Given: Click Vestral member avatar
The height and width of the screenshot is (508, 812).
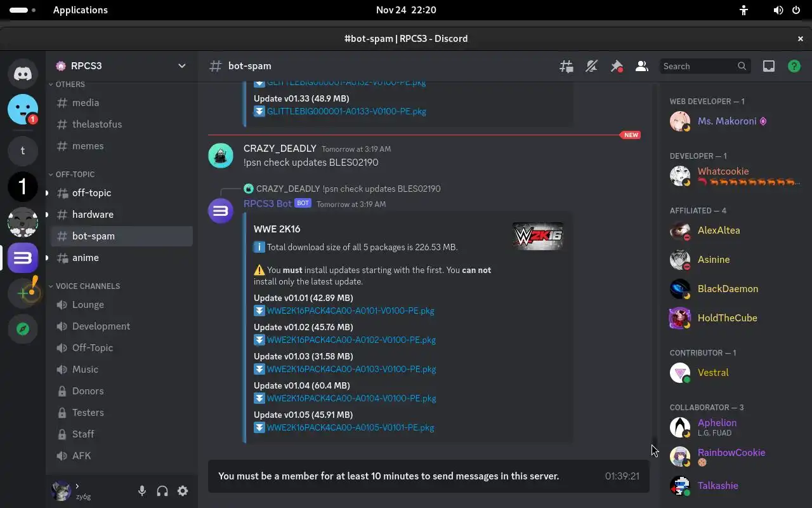Looking at the screenshot, I should pyautogui.click(x=680, y=373).
